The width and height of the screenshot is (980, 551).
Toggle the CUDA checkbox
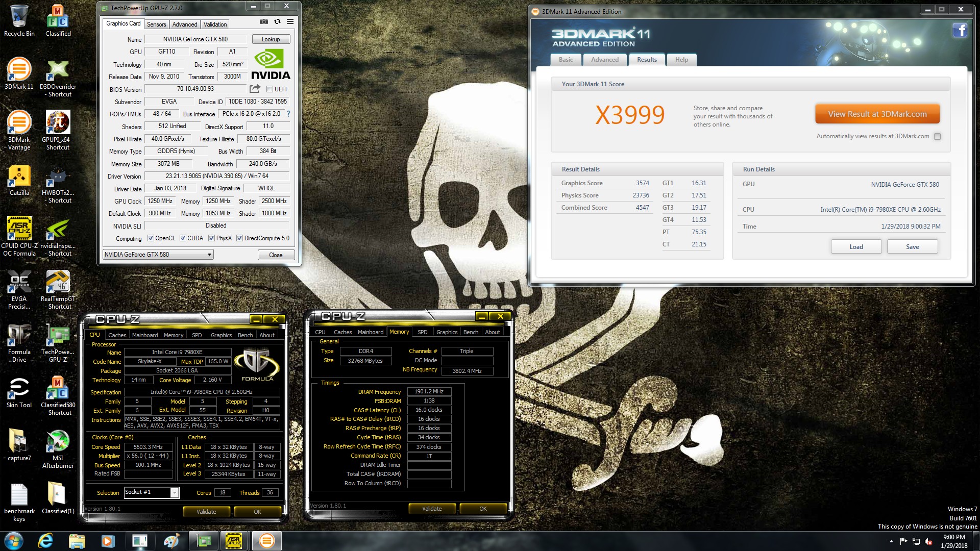(x=183, y=238)
